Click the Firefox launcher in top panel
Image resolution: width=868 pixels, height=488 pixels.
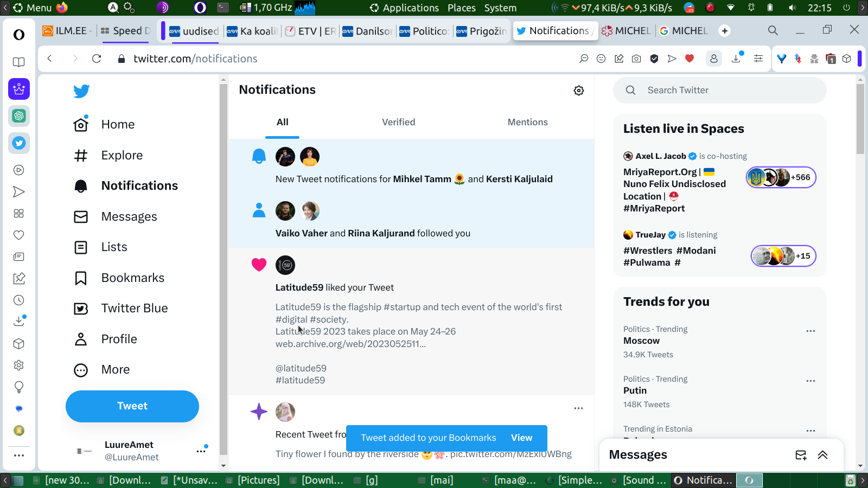coord(62,8)
